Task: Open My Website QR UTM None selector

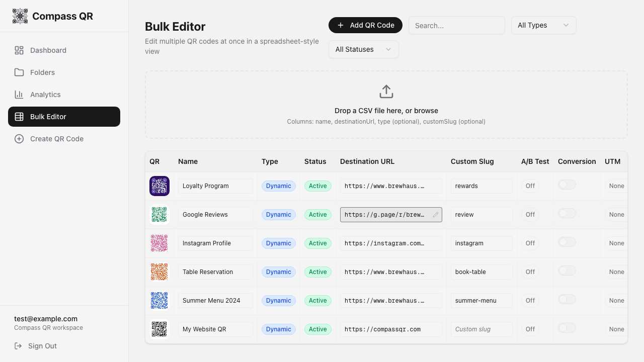Action: [616, 329]
